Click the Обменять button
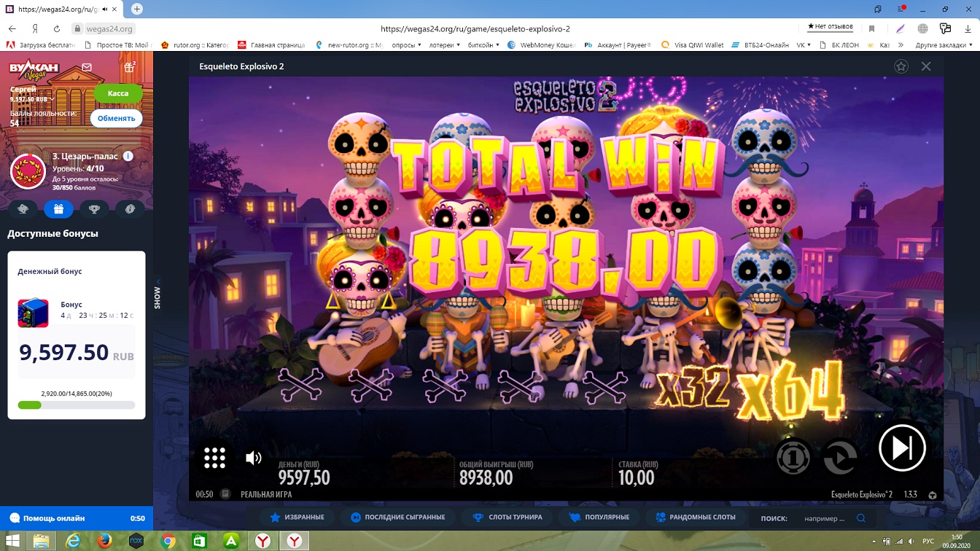This screenshot has height=551, width=980. pos(116,119)
